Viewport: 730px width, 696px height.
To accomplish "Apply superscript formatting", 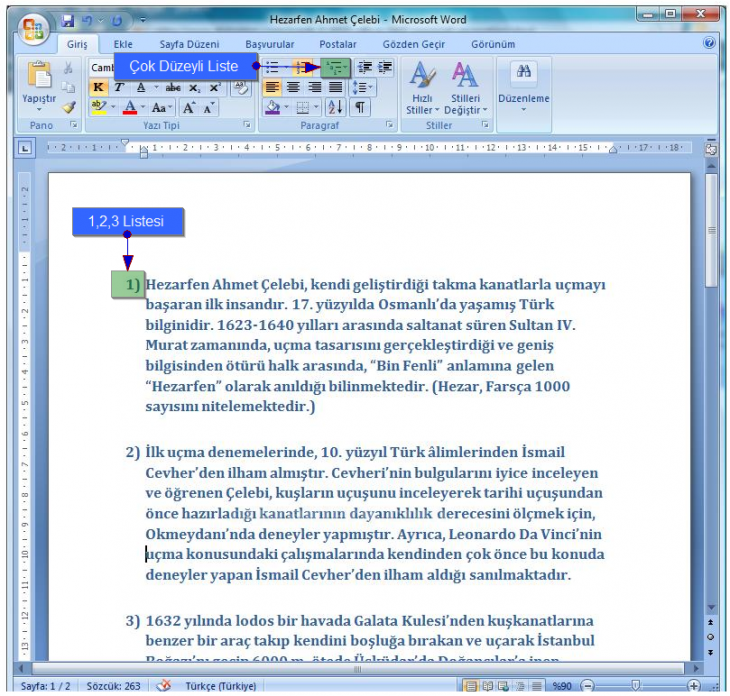I will (x=215, y=88).
